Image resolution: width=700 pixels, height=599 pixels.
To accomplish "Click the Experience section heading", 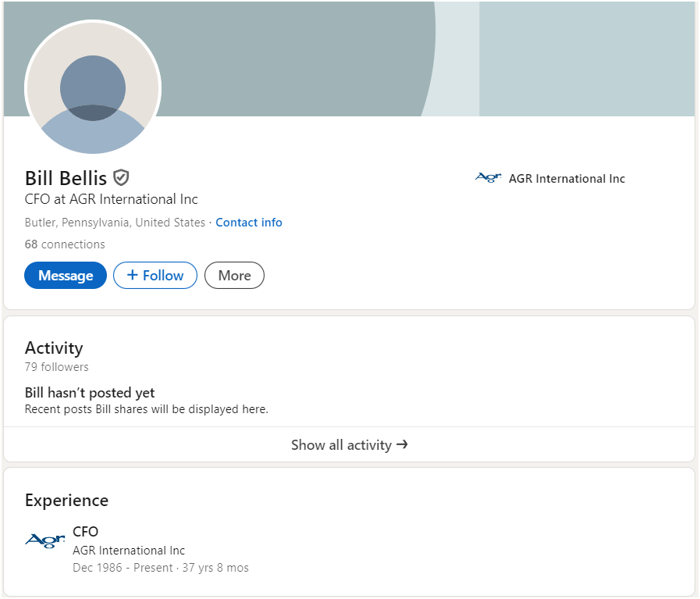I will click(66, 501).
